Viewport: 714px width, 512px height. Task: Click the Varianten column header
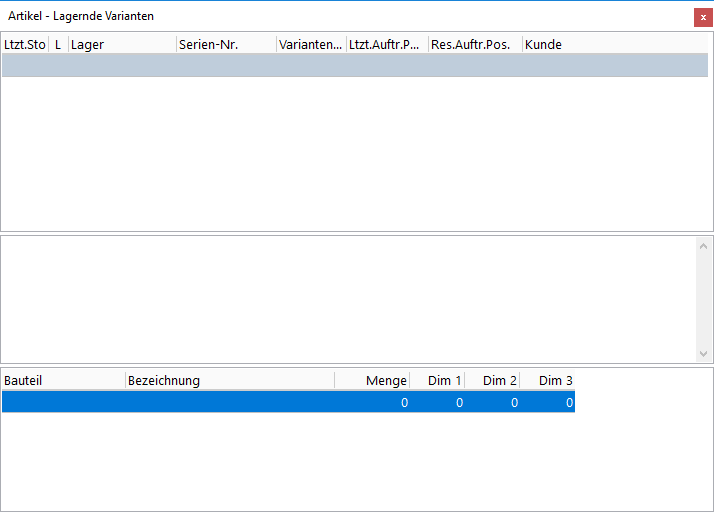(x=311, y=45)
